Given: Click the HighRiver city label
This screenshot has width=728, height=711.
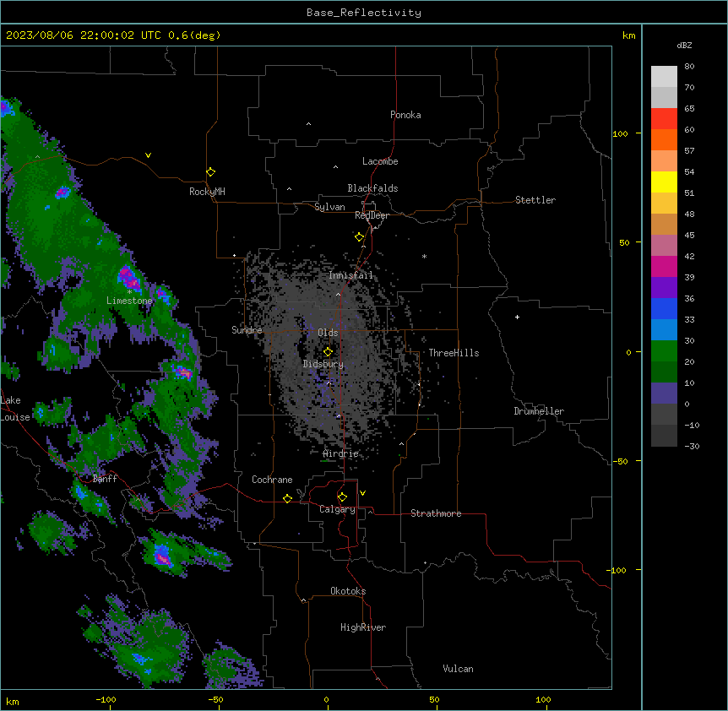Looking at the screenshot, I should click(x=363, y=627).
